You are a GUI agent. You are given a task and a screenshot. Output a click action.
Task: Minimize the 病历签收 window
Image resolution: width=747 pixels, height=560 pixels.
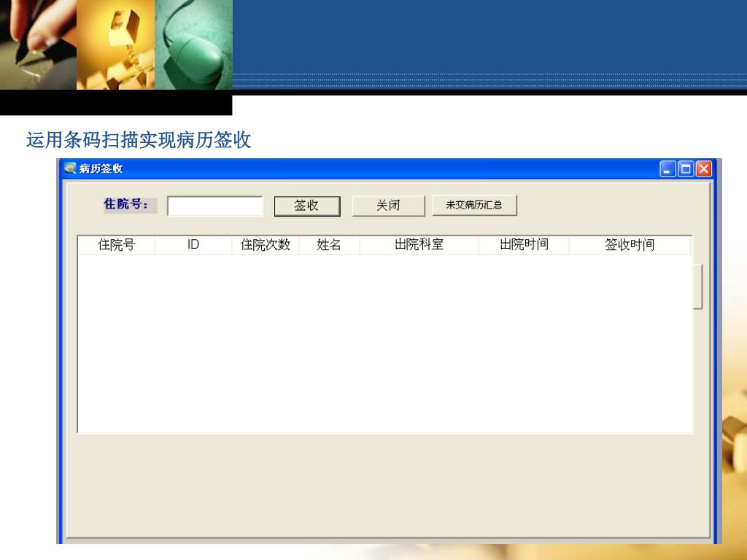click(x=667, y=169)
